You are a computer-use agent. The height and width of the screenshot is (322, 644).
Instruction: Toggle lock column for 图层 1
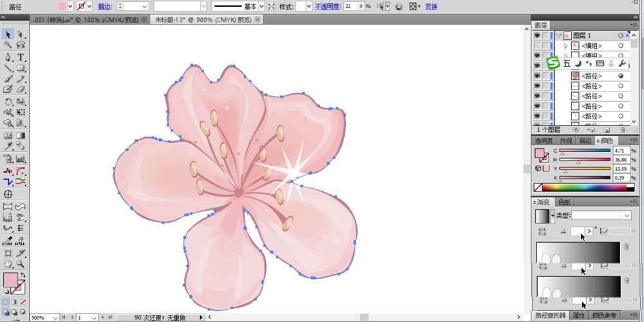coord(545,35)
